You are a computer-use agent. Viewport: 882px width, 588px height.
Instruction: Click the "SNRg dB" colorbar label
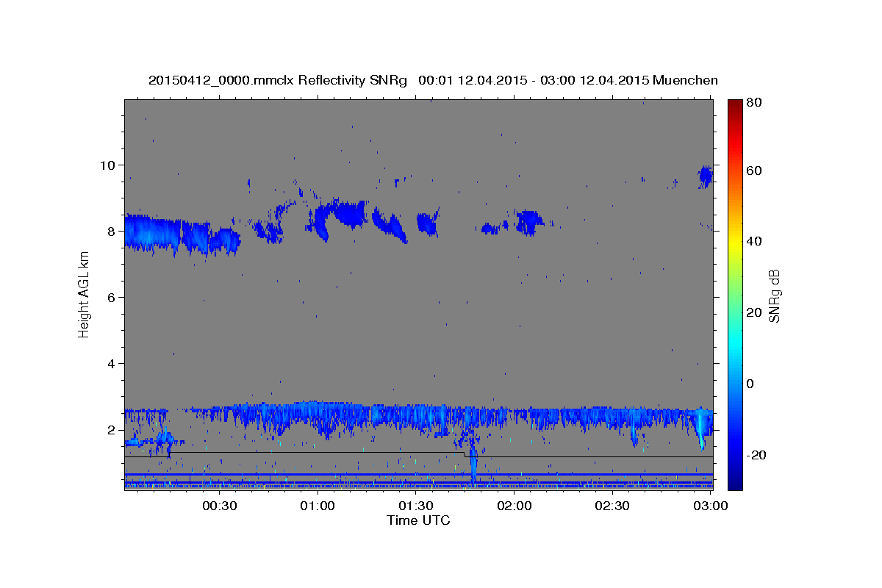(x=774, y=295)
